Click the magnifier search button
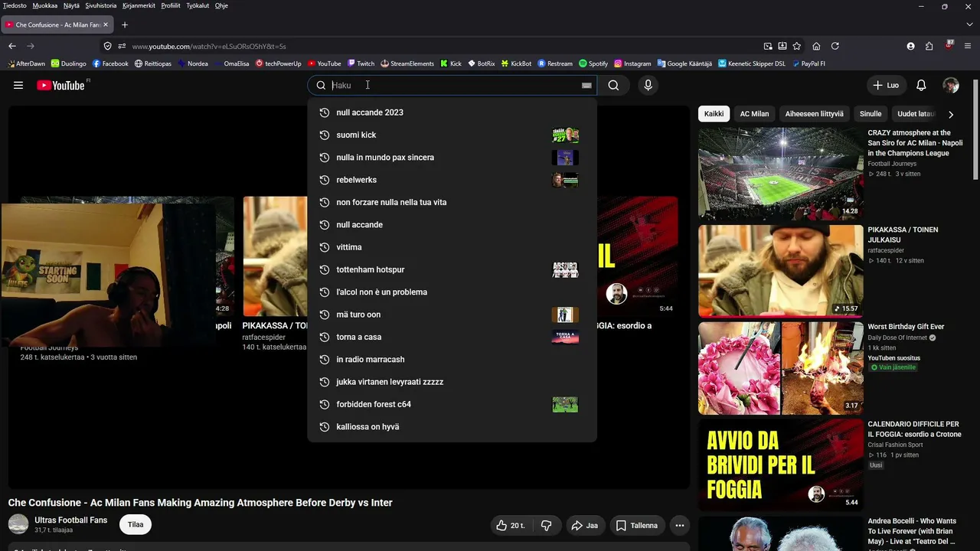 click(613, 85)
